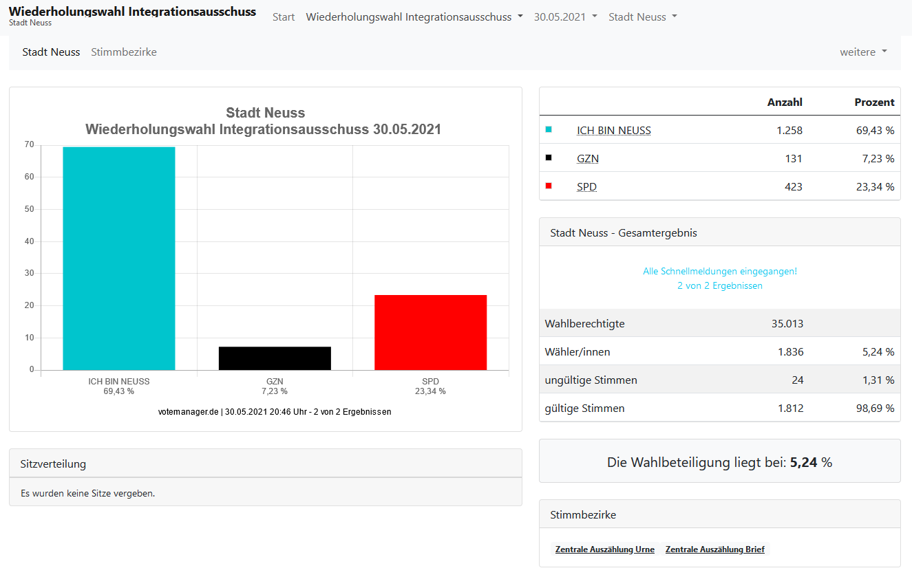
Task: Open Zentrale Auszählung Urne district link
Action: 605,549
